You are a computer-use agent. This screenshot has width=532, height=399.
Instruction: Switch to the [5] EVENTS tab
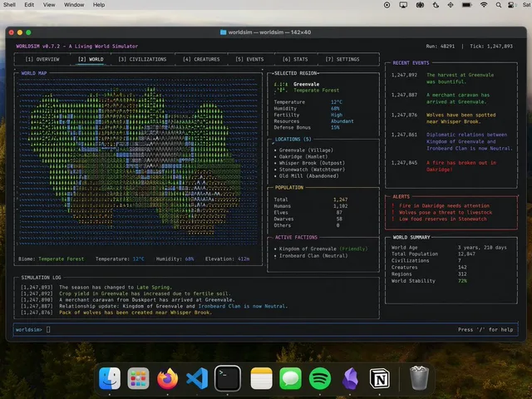(x=249, y=59)
